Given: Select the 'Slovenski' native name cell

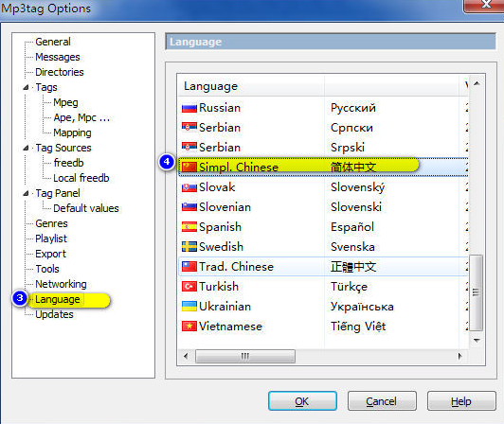Looking at the screenshot, I should [x=356, y=207].
